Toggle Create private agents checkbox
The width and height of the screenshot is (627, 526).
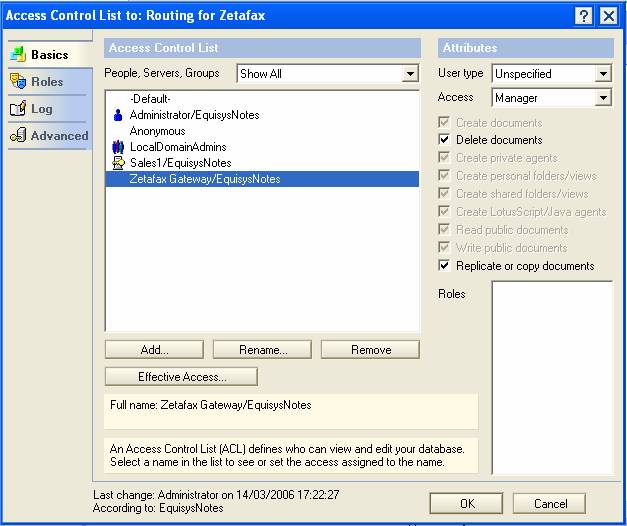click(444, 157)
